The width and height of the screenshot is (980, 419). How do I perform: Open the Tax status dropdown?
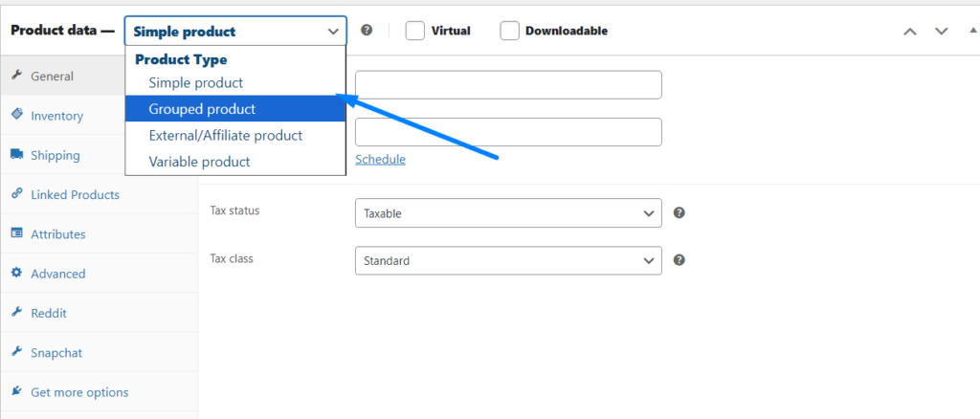508,213
